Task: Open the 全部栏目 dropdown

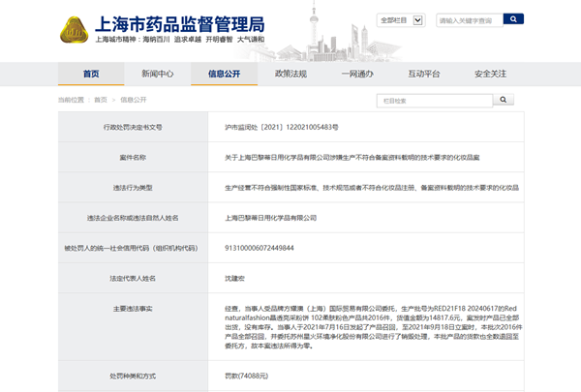Action: click(x=401, y=20)
